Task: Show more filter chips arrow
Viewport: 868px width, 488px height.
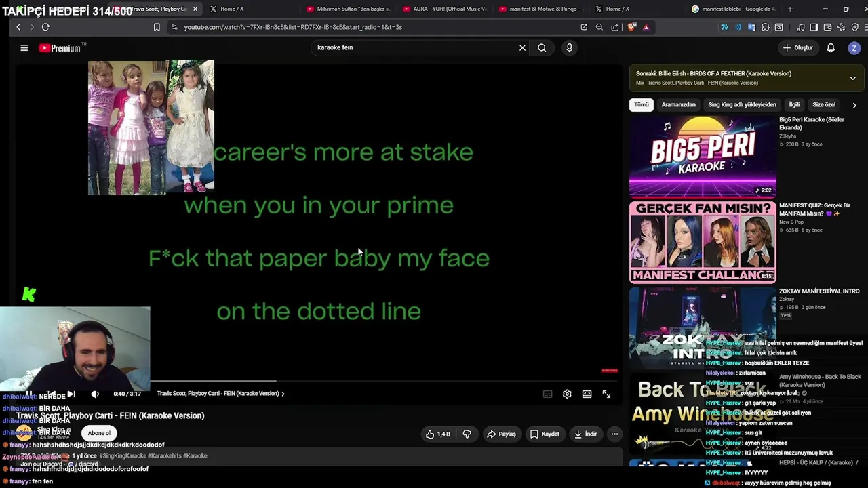Action: (x=854, y=105)
